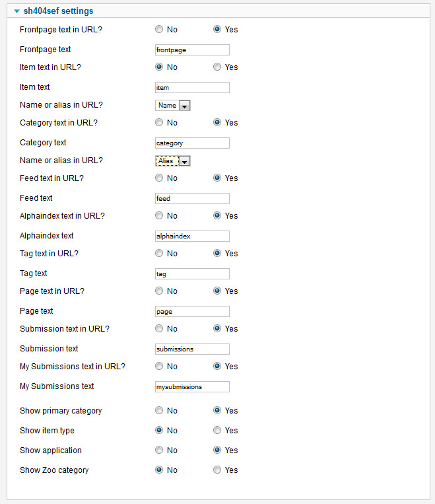Screen dimensions: 435x504
Task: Click the Feed text input field
Action: (191, 198)
